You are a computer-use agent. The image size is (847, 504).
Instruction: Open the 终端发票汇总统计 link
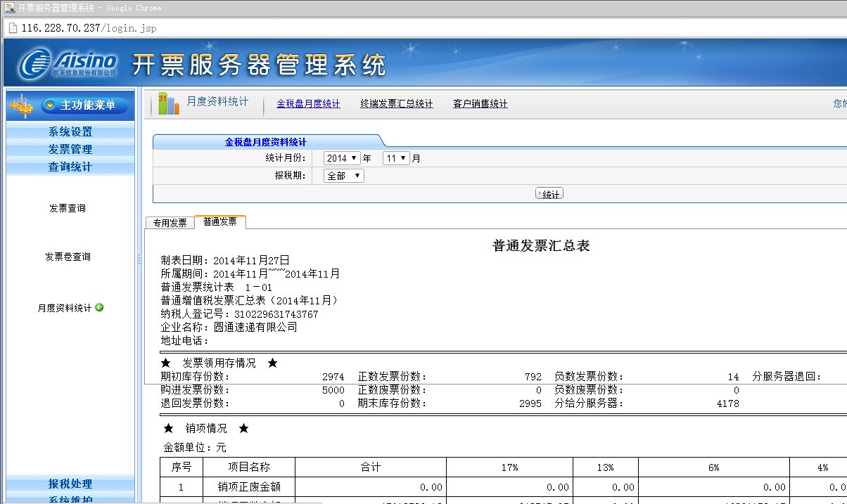pyautogui.click(x=397, y=104)
